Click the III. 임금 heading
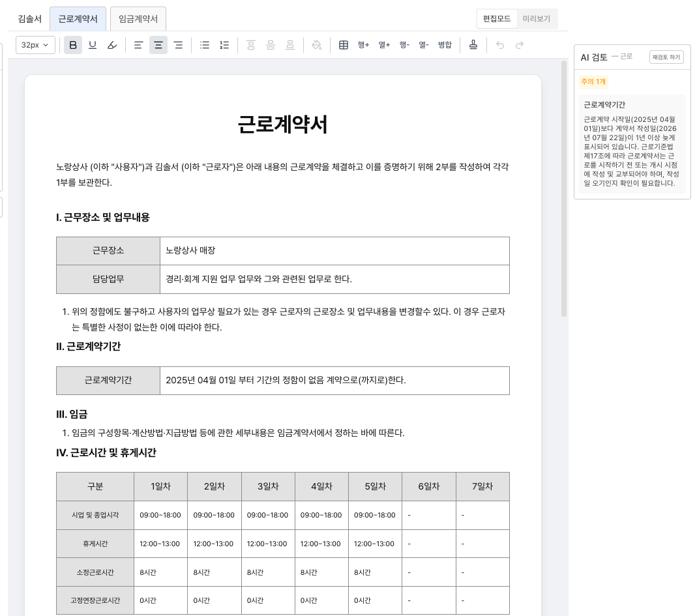The image size is (697, 616). pos(72,414)
